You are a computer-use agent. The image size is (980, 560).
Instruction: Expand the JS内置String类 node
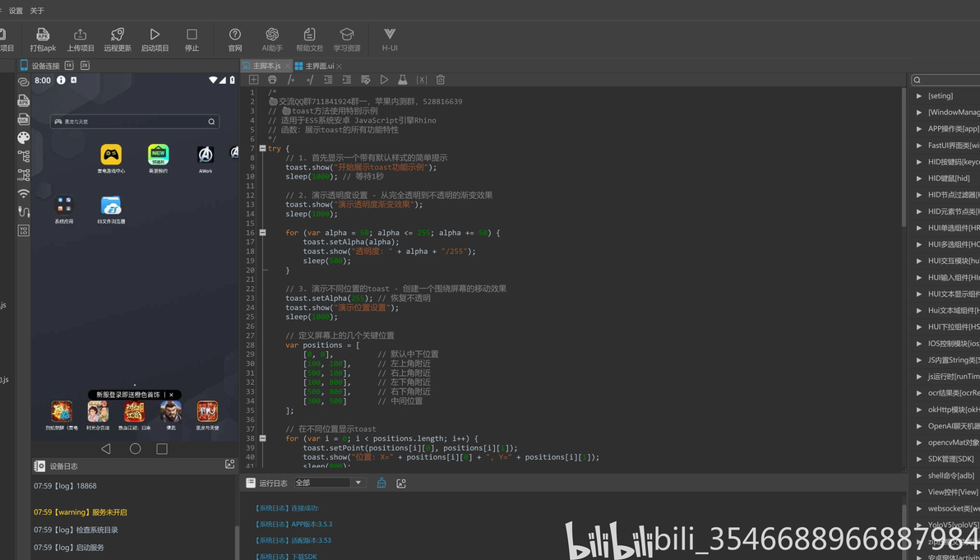[x=919, y=360]
